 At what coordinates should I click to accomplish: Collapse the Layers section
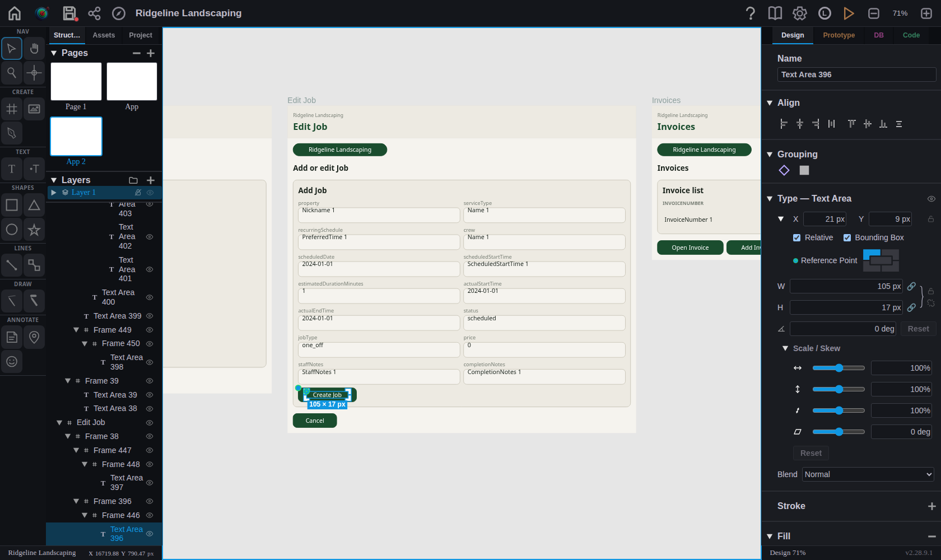click(x=54, y=180)
